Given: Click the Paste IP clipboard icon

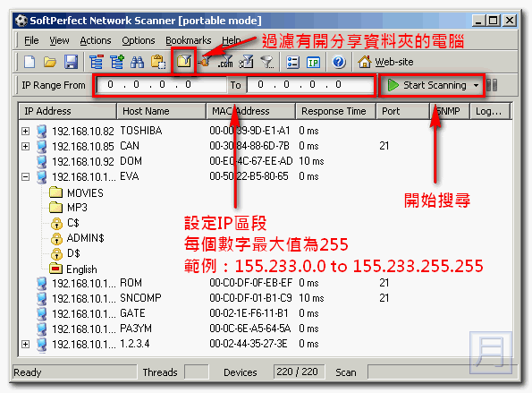Looking at the screenshot, I should point(158,62).
